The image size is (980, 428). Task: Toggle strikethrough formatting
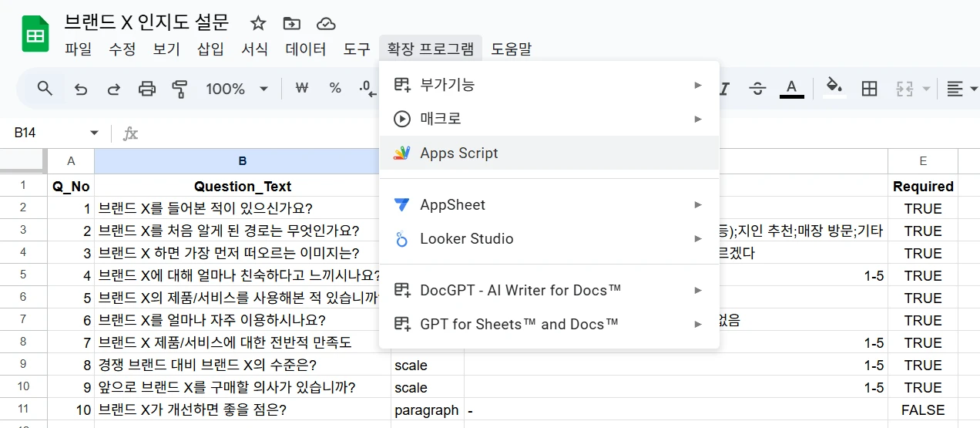point(757,89)
